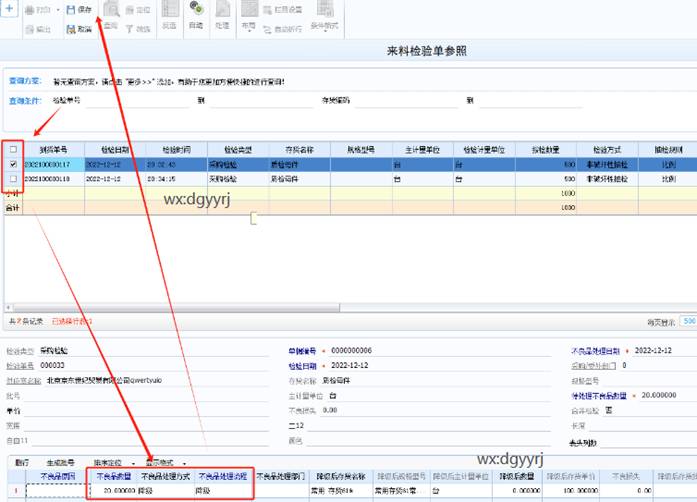Image resolution: width=697 pixels, height=502 pixels.
Task: Click the 单价 input field
Action: [x=146, y=411]
